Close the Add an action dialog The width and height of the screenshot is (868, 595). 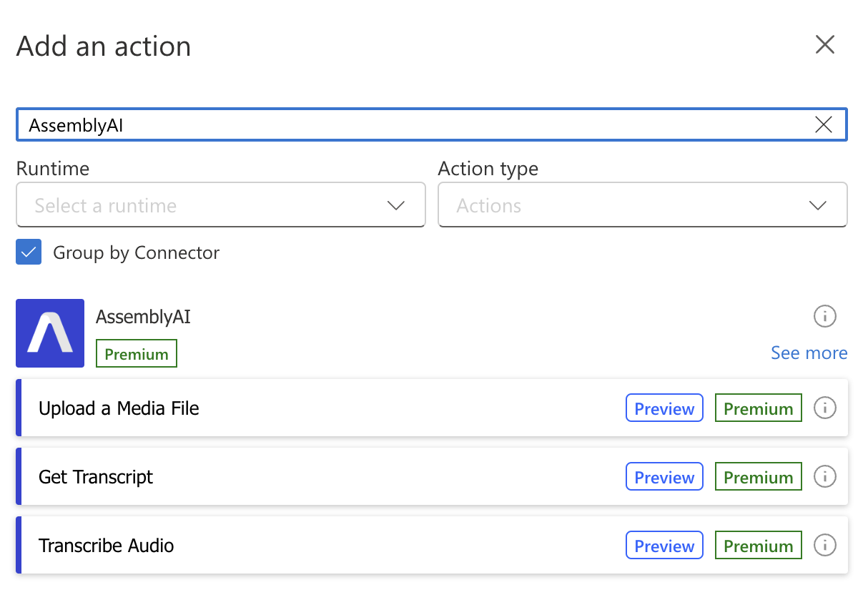click(824, 44)
